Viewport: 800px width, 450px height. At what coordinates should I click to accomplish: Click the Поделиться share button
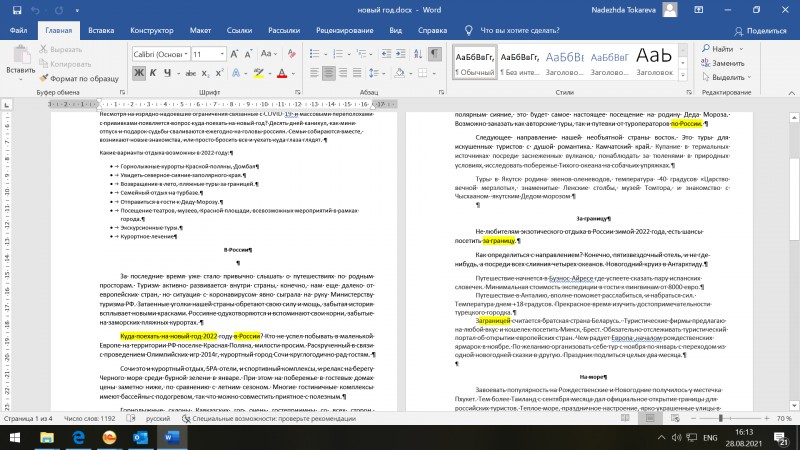[x=760, y=31]
